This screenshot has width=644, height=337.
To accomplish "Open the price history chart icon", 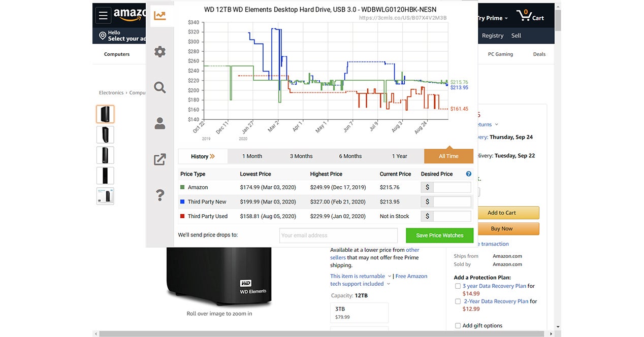I will coord(159,16).
